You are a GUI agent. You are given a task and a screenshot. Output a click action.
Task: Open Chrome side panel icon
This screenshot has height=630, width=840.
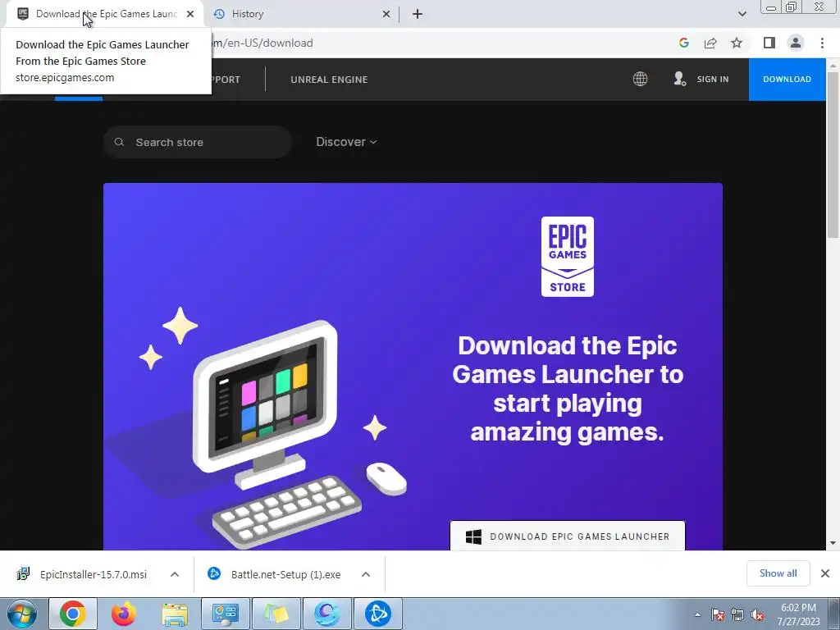coord(769,43)
